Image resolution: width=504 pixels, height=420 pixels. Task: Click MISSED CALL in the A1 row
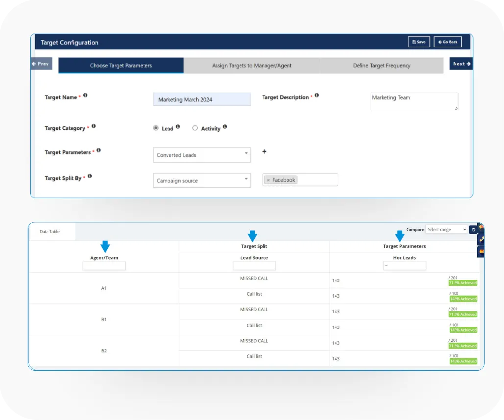point(254,278)
